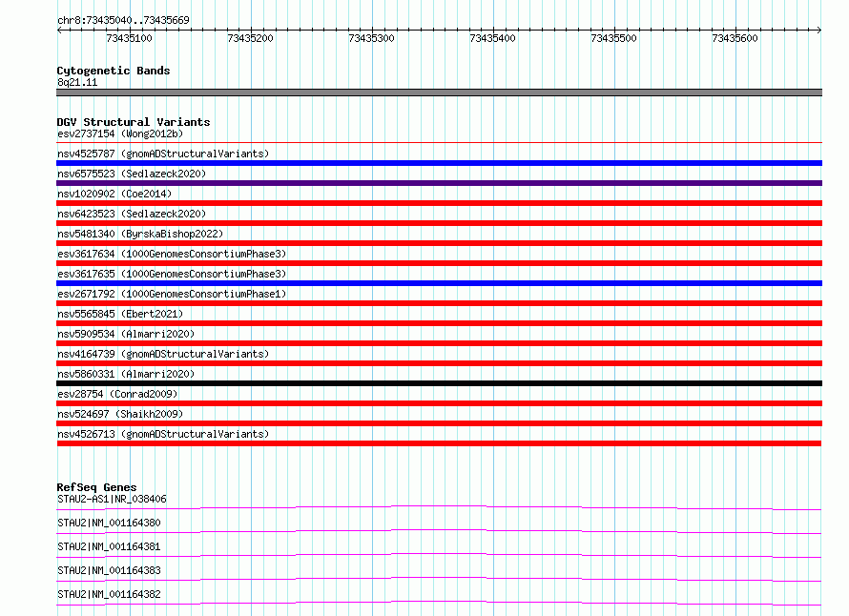The height and width of the screenshot is (616, 849).
Task: Click the gray 8q21.11 cytogenetic band bar
Action: coord(439,92)
